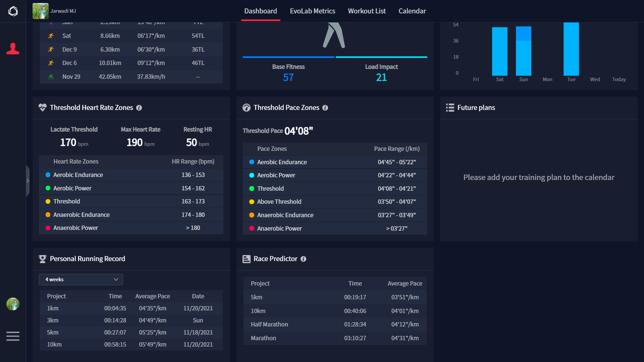
Task: Open the Workout List tab
Action: click(x=367, y=11)
